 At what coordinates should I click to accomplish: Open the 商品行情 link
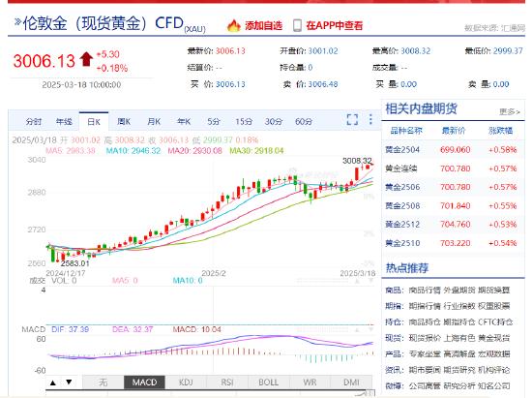[x=425, y=291]
